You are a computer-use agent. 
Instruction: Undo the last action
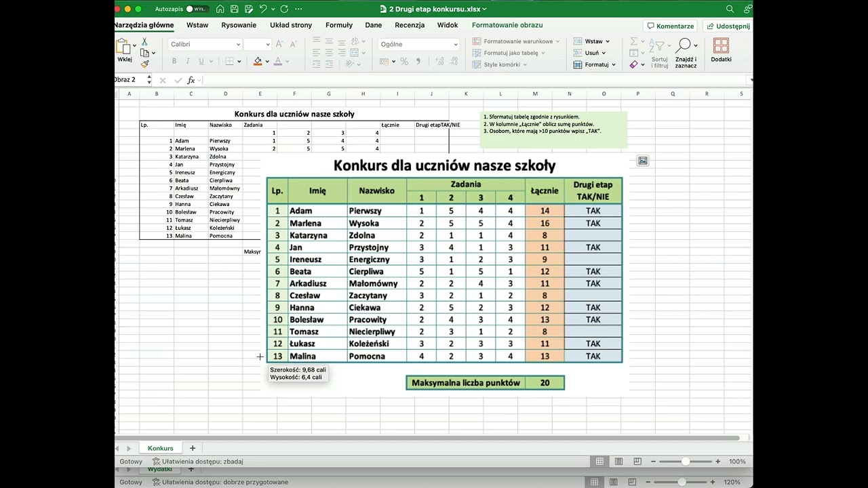[263, 9]
